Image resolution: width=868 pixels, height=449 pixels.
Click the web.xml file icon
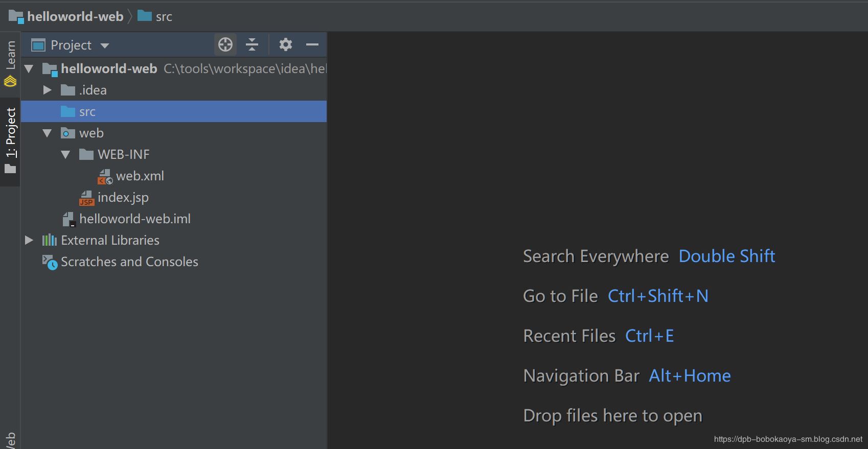(x=105, y=177)
